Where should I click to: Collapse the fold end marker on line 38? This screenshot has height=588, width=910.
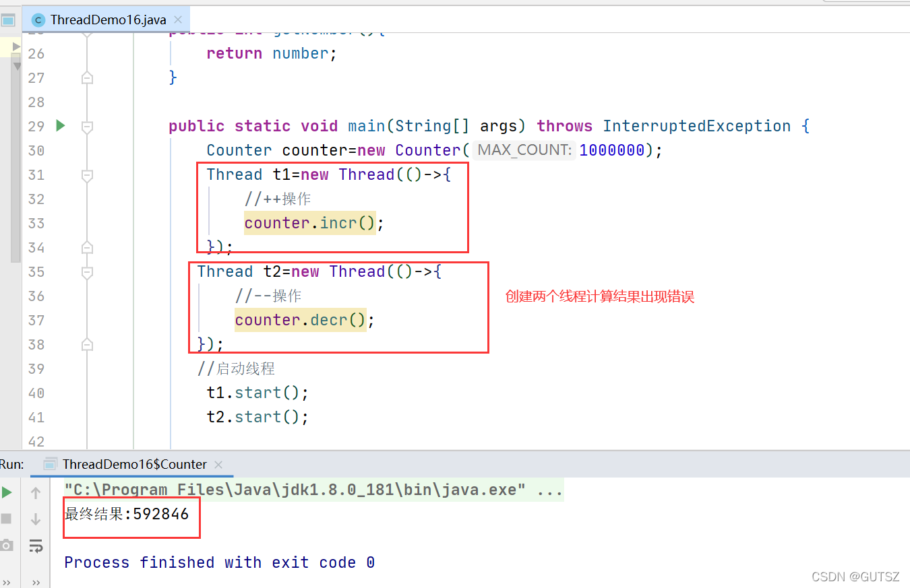[x=87, y=345]
